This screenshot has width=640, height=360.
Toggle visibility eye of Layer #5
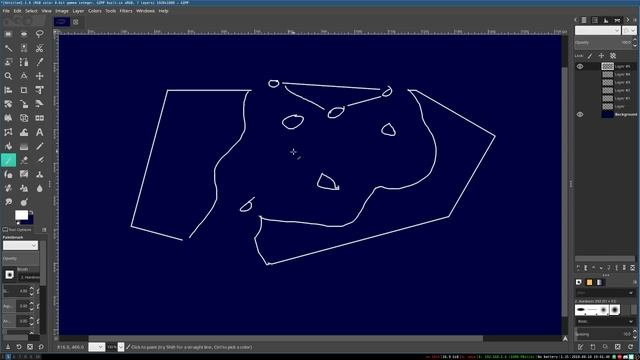coord(580,66)
